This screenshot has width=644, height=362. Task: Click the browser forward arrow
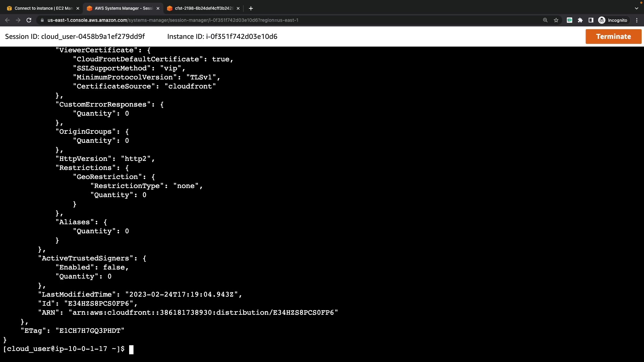[x=18, y=20]
